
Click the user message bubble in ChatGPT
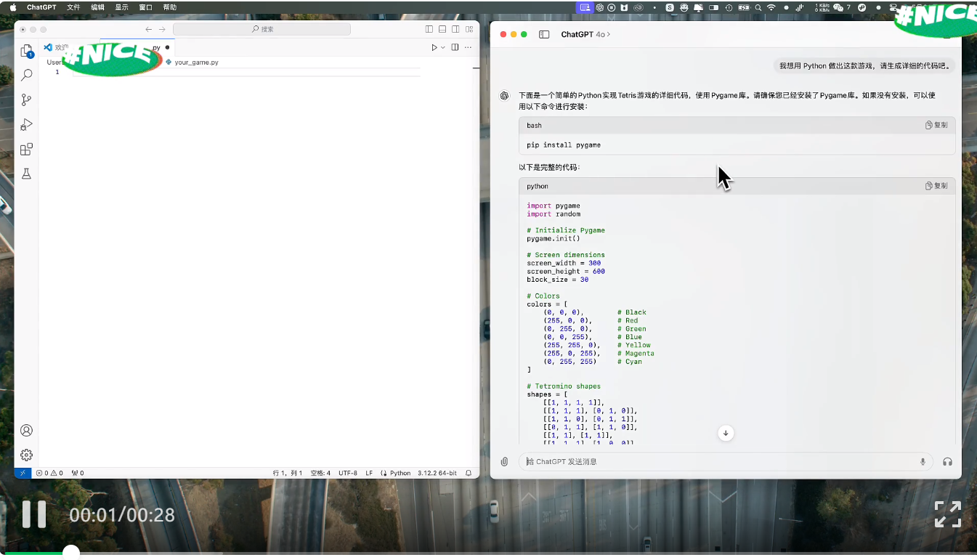coord(864,65)
